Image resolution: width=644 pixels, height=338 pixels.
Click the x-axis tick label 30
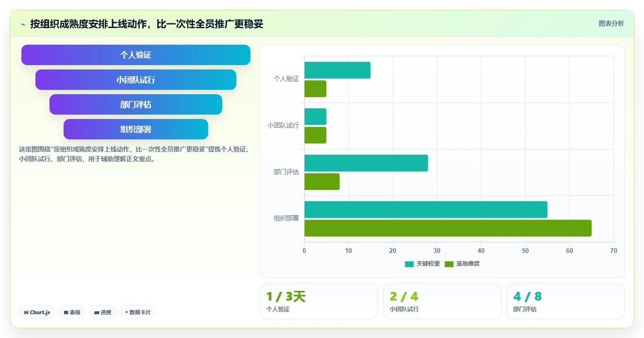point(437,251)
